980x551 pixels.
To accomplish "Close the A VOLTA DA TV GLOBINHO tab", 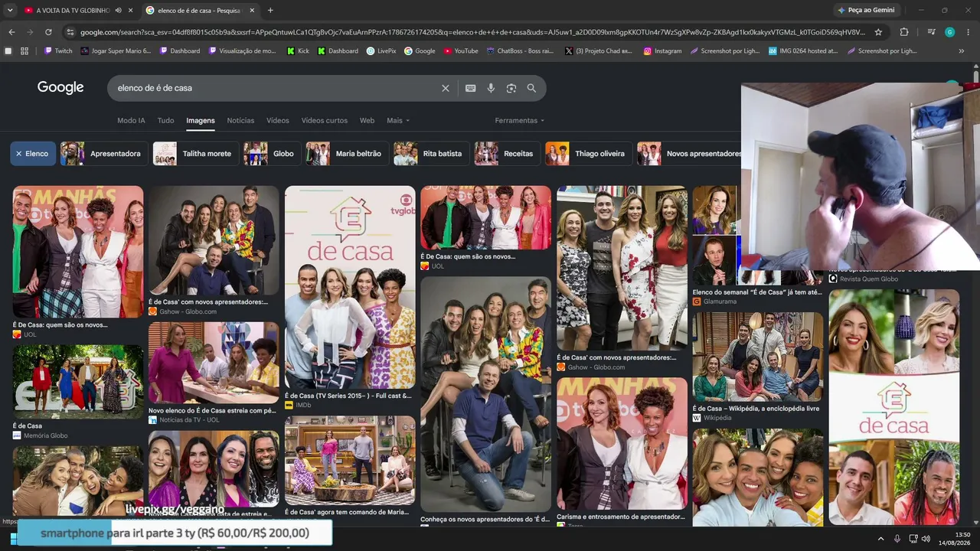I will (x=131, y=10).
